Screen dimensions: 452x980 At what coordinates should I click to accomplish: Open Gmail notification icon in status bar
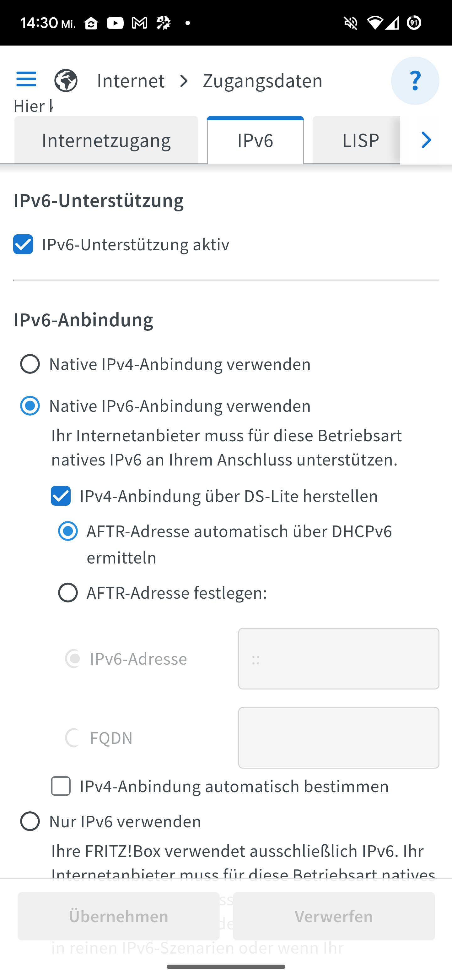click(139, 23)
